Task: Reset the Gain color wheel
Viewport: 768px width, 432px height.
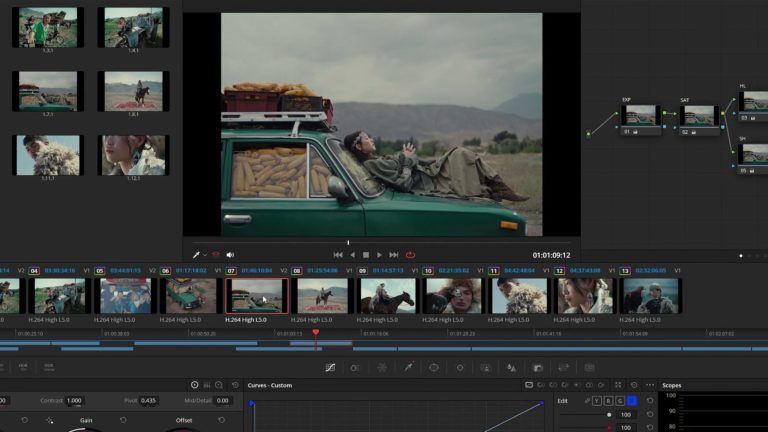Action: pos(123,420)
